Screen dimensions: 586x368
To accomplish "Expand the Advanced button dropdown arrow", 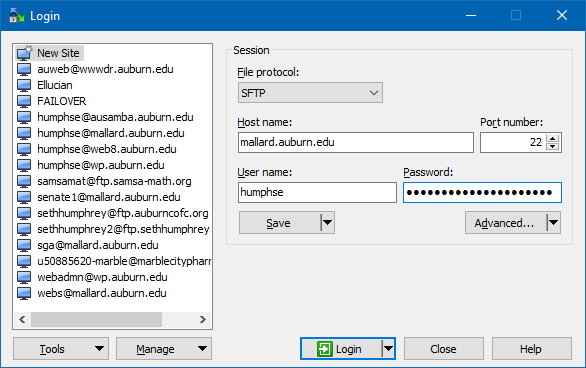I will [x=553, y=223].
